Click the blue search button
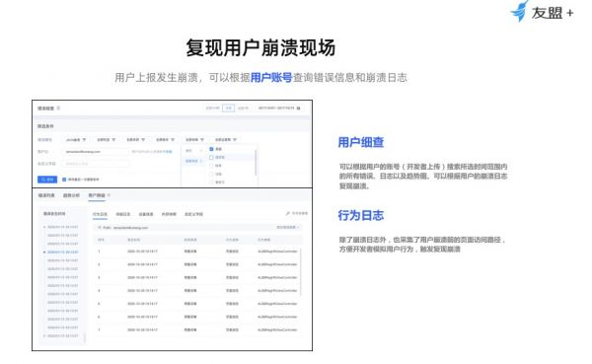Screen dimensions: 592x364 [x=47, y=180]
